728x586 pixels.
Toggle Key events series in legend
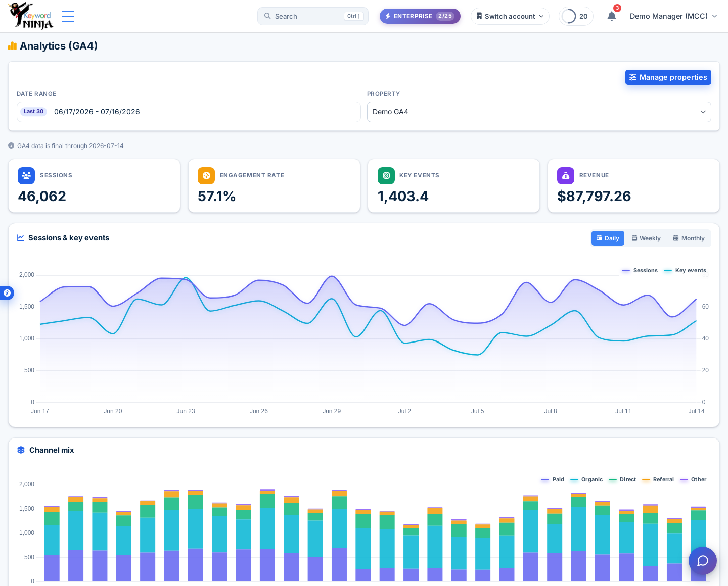click(x=685, y=270)
